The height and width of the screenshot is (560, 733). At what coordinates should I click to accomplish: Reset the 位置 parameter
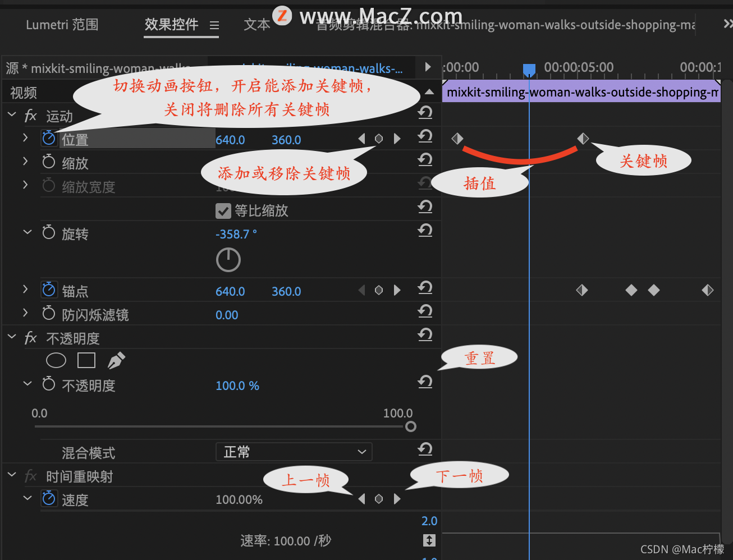tap(425, 136)
